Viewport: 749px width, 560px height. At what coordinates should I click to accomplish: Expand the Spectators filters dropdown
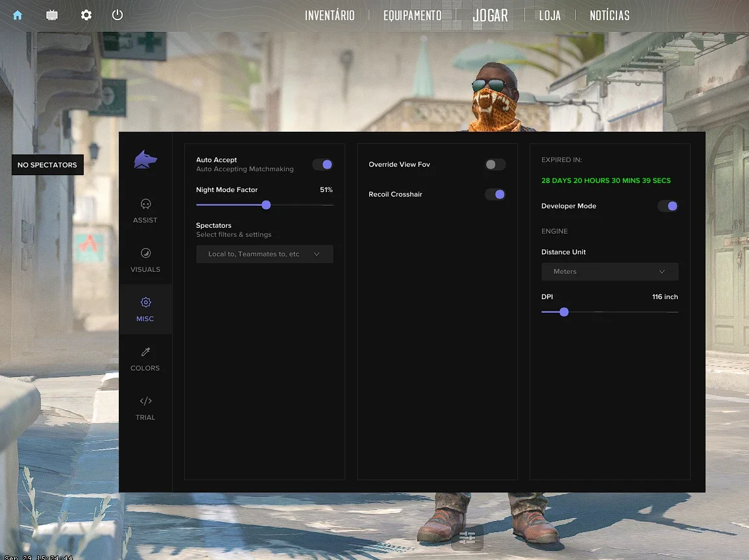click(x=265, y=254)
